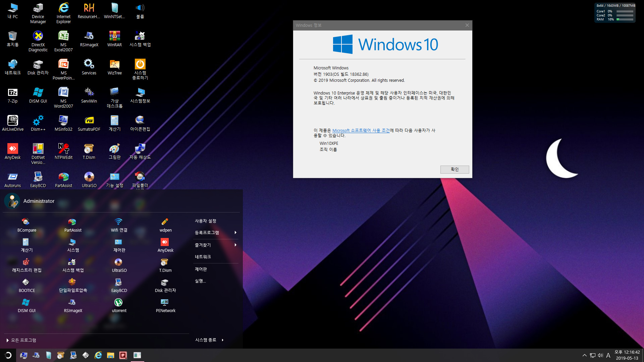Image resolution: width=644 pixels, height=362 pixels.
Task: Launch BCompare from the start menu
Action: [x=26, y=225]
